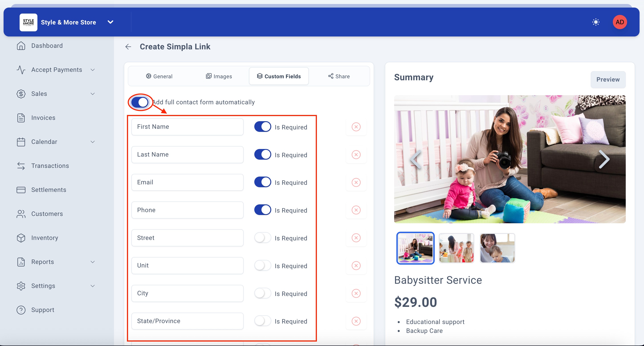Remove the Street field using X icon
Viewport: 644px width, 346px height.
(x=356, y=238)
